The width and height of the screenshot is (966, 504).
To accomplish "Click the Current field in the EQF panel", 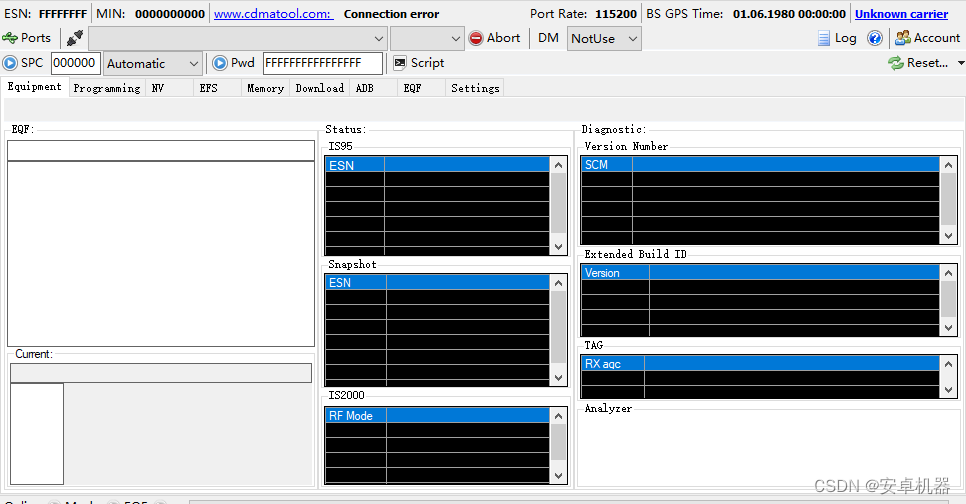I will pyautogui.click(x=161, y=373).
